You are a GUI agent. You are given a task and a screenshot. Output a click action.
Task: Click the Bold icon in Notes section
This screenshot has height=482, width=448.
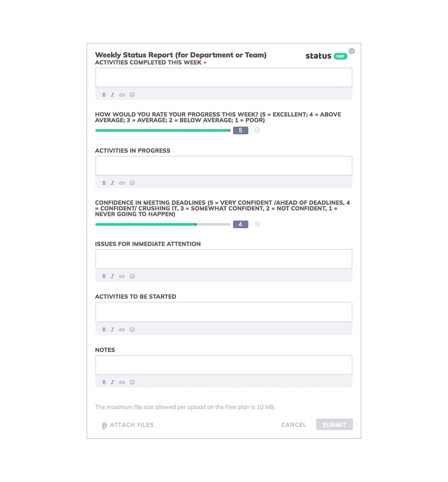click(104, 382)
